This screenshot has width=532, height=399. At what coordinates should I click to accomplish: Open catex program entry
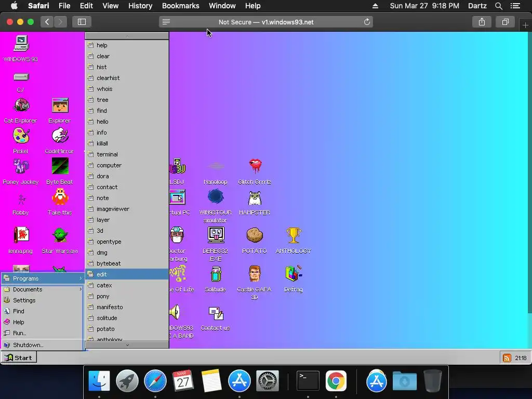[x=127, y=285]
